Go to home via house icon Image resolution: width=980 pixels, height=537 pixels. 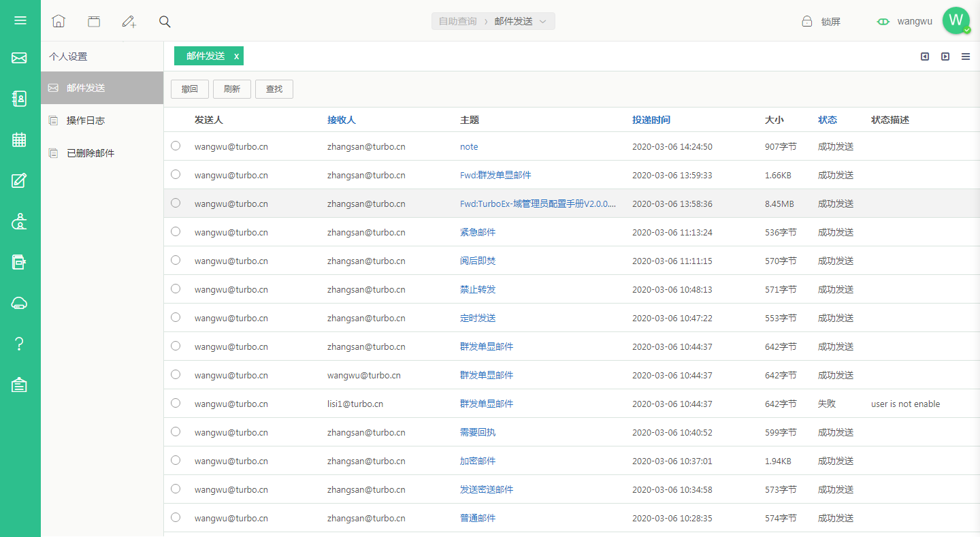click(x=59, y=21)
